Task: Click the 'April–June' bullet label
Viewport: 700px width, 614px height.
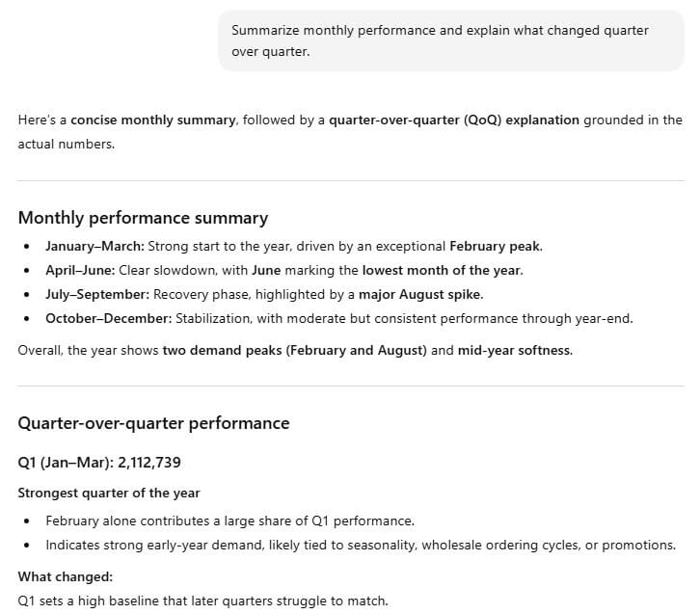Action: click(80, 271)
